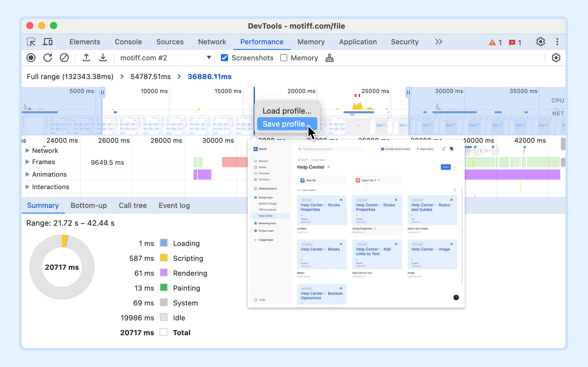Open DevTools settings gear icon
The width and height of the screenshot is (588, 367).
click(x=541, y=42)
